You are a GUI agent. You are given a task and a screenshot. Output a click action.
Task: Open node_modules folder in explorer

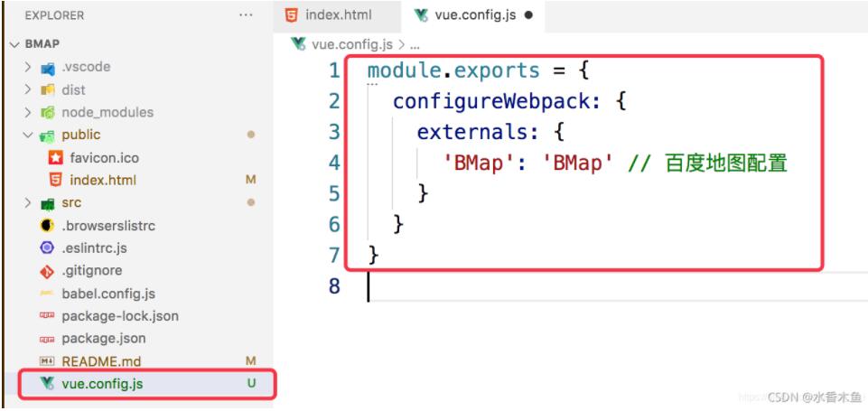107,112
